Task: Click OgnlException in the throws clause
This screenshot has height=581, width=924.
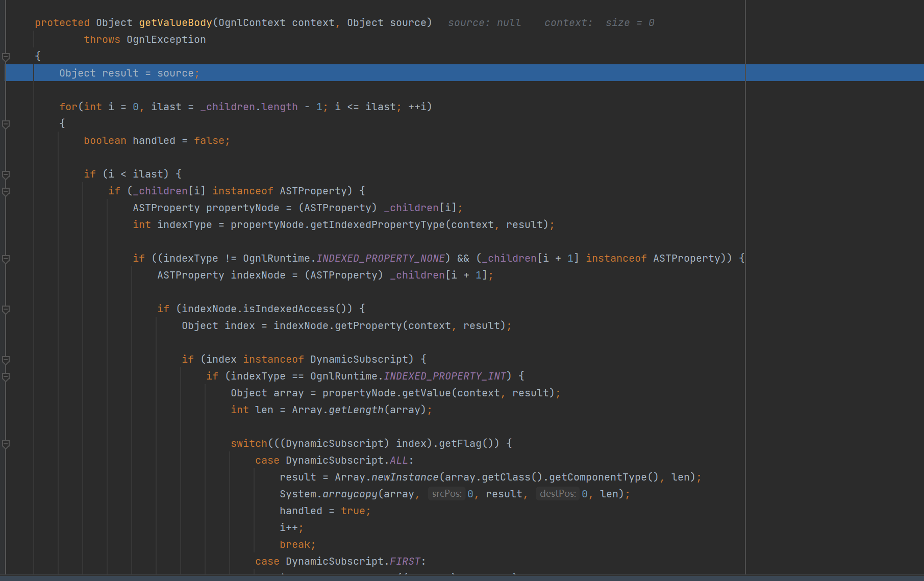Action: click(x=166, y=39)
